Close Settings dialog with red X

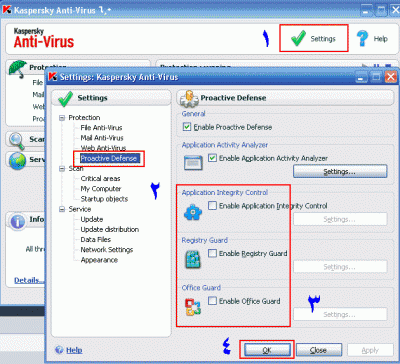tap(390, 77)
